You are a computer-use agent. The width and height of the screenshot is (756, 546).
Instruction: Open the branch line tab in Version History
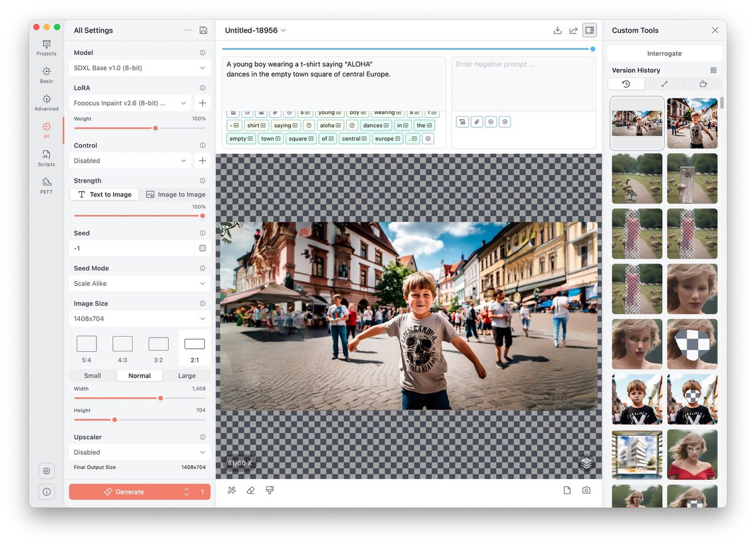(664, 84)
